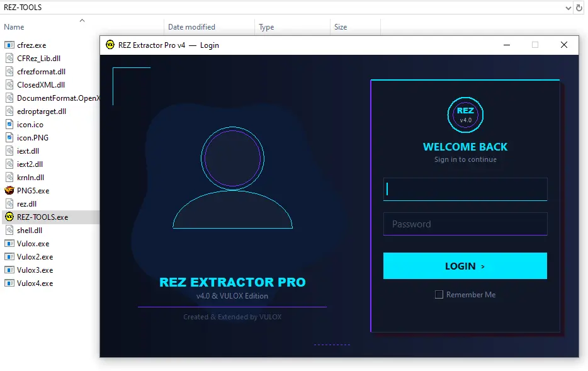The image size is (588, 371).
Task: Select the cfrez.exe file name
Action: (x=31, y=45)
